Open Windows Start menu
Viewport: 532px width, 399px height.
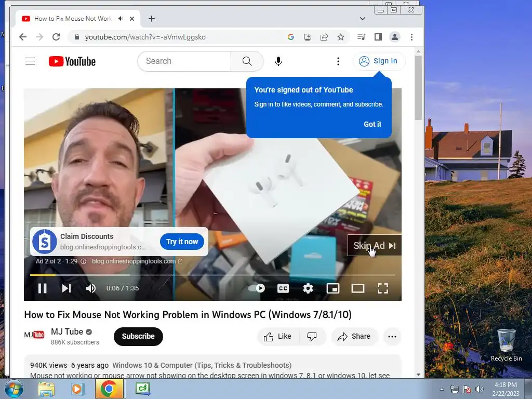[x=14, y=389]
